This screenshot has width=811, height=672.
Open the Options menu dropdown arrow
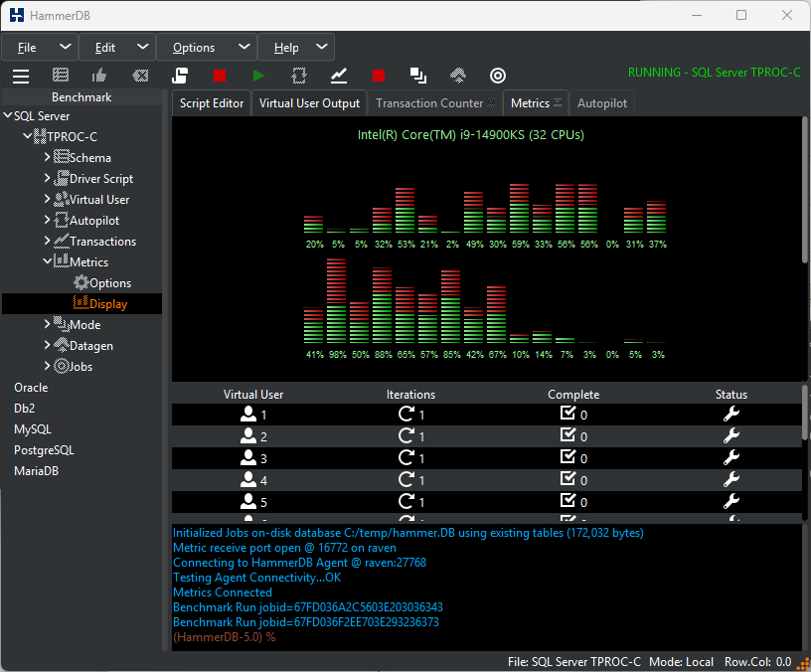click(244, 47)
